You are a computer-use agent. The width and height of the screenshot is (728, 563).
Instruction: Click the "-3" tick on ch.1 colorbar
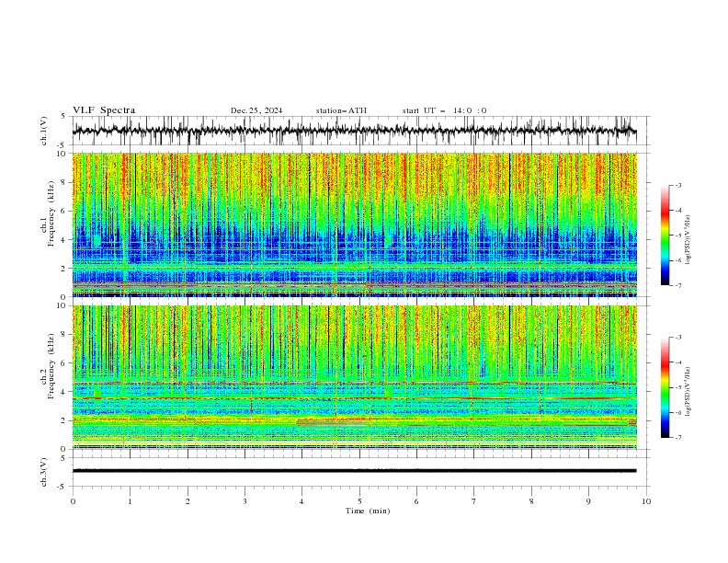click(677, 185)
